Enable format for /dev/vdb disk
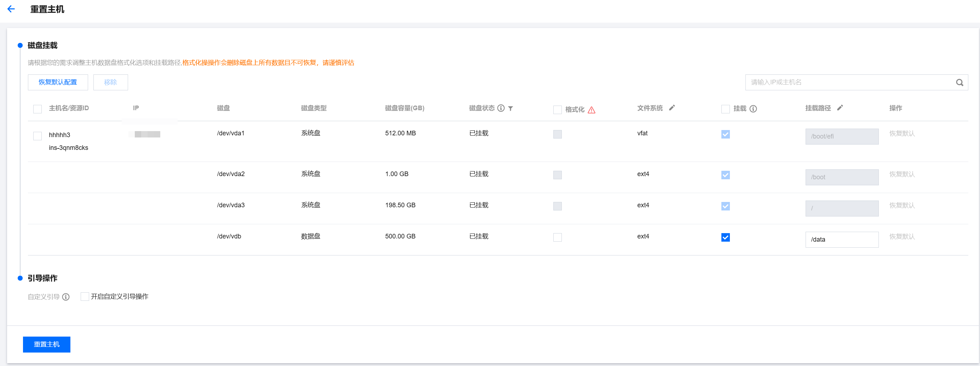The height and width of the screenshot is (366, 980). click(557, 237)
